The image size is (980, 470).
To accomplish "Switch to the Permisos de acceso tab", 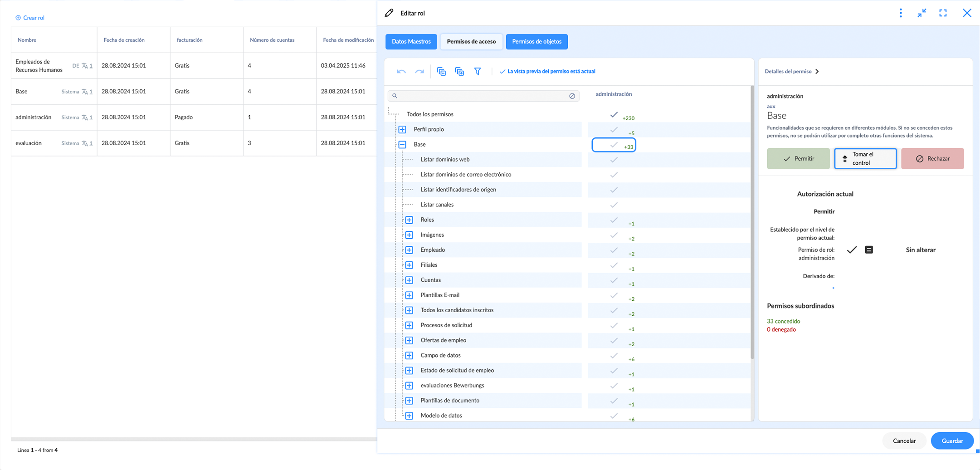I will point(471,42).
